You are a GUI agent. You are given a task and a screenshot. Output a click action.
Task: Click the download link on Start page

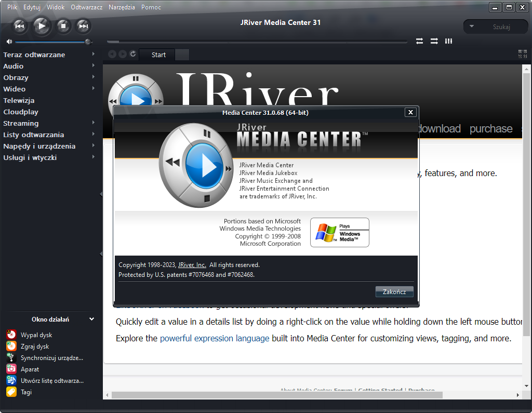pyautogui.click(x=440, y=129)
